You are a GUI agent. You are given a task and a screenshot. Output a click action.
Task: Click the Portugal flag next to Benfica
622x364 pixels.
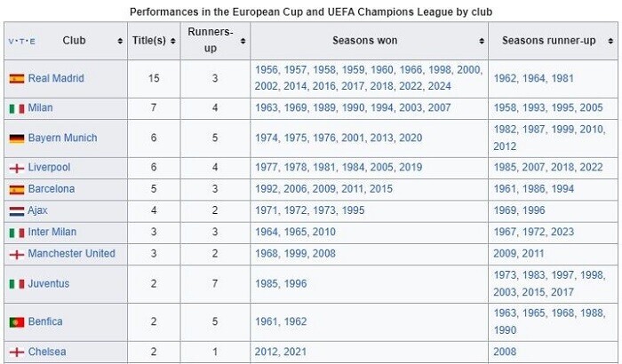coord(17,322)
